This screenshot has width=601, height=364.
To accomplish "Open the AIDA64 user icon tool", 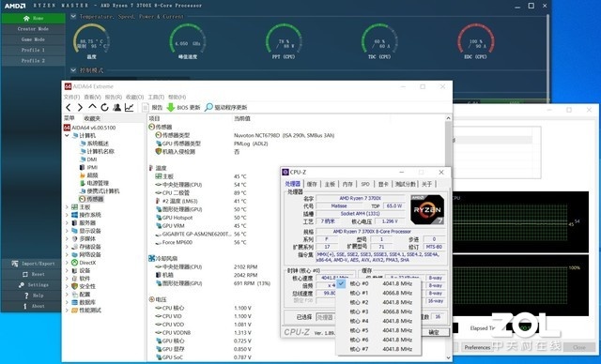I will pos(116,108).
